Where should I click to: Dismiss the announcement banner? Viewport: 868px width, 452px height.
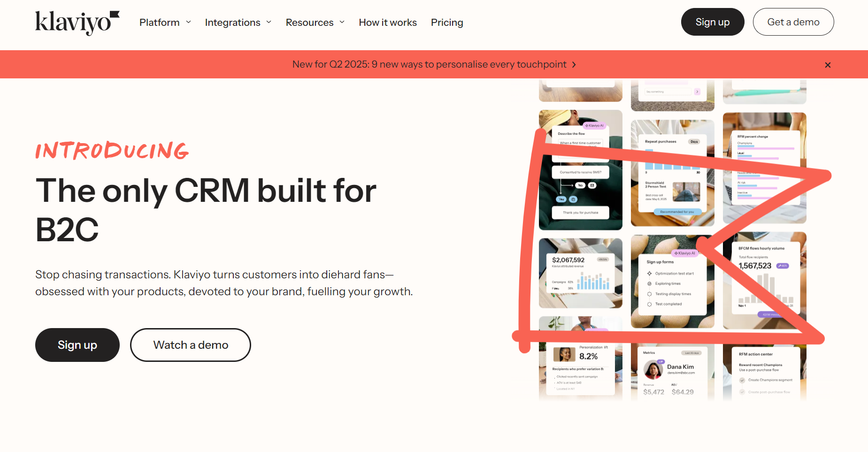click(x=828, y=65)
